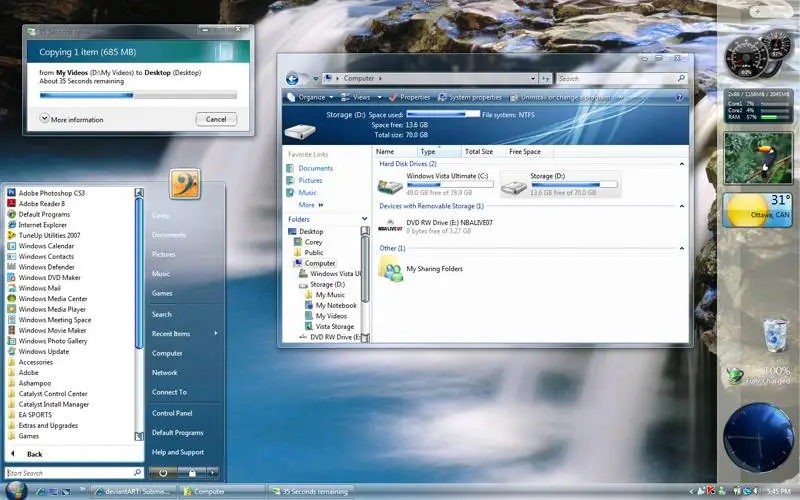The height and width of the screenshot is (500, 800).
Task: Click the Explorer Search field
Action: click(621, 79)
